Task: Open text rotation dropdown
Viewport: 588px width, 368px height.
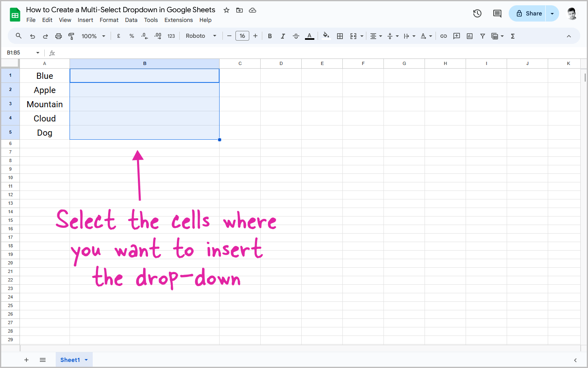Action: click(x=426, y=36)
